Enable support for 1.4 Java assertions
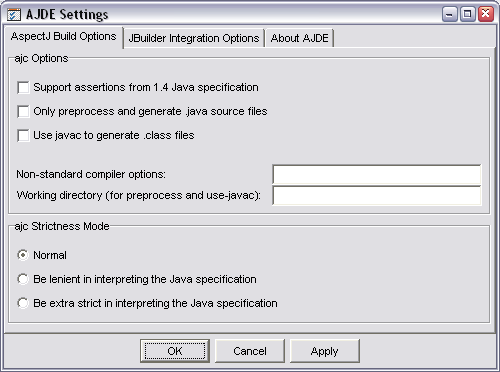Viewport: 500px width, 372px height. (23, 88)
